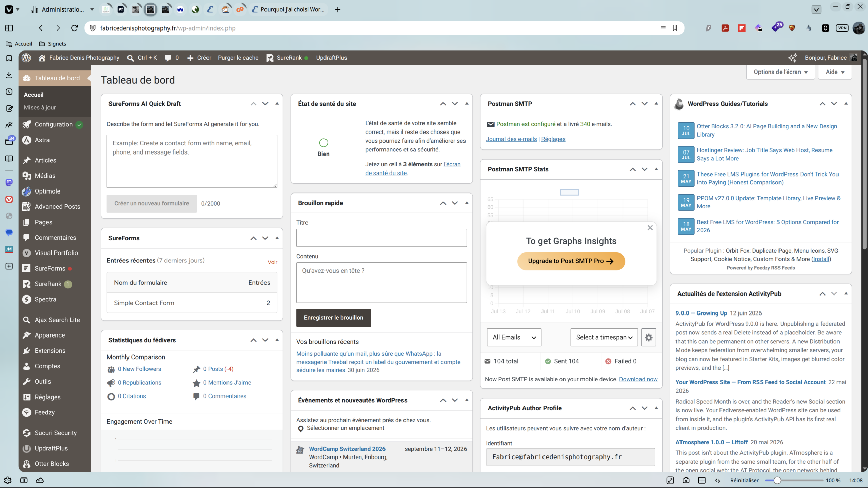Image resolution: width=868 pixels, height=488 pixels.
Task: Collapse the Postman SMTP Stats panel
Action: (x=656, y=169)
